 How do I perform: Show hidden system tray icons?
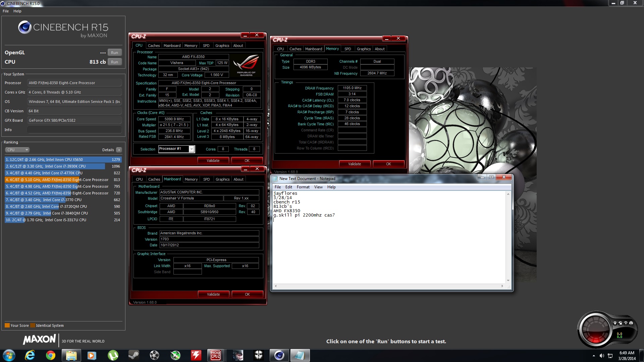pos(594,356)
